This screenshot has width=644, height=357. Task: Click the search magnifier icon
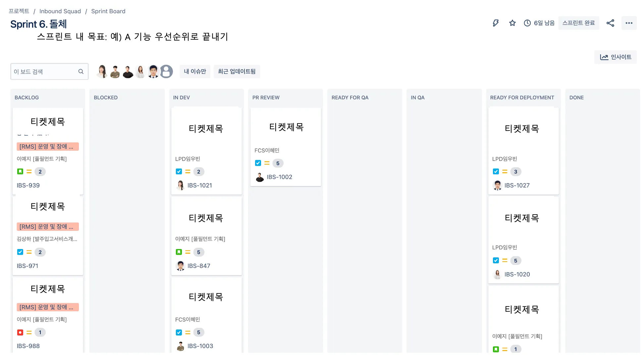point(81,72)
